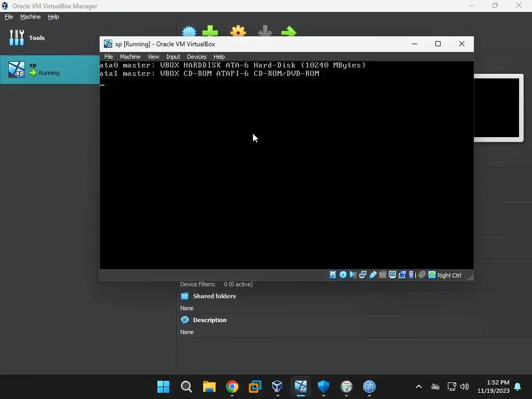Click the USB devices status icon
The image size is (532, 399).
coord(373,275)
